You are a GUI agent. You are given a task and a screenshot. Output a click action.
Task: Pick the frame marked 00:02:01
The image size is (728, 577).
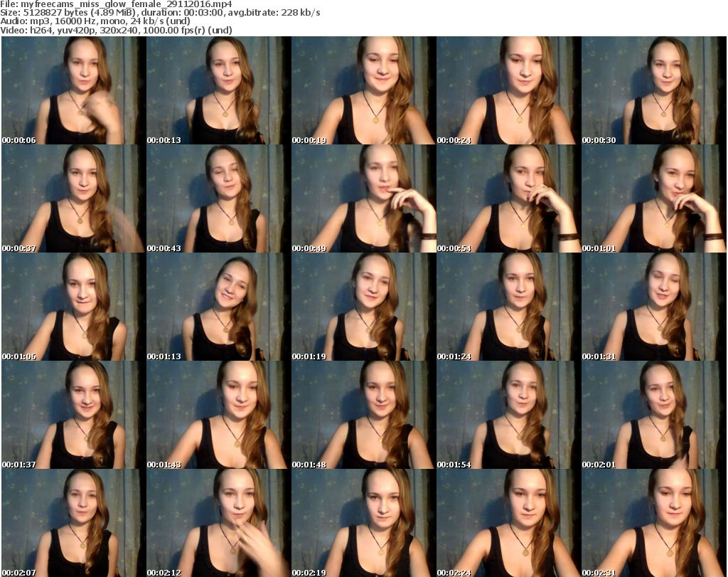(x=654, y=415)
